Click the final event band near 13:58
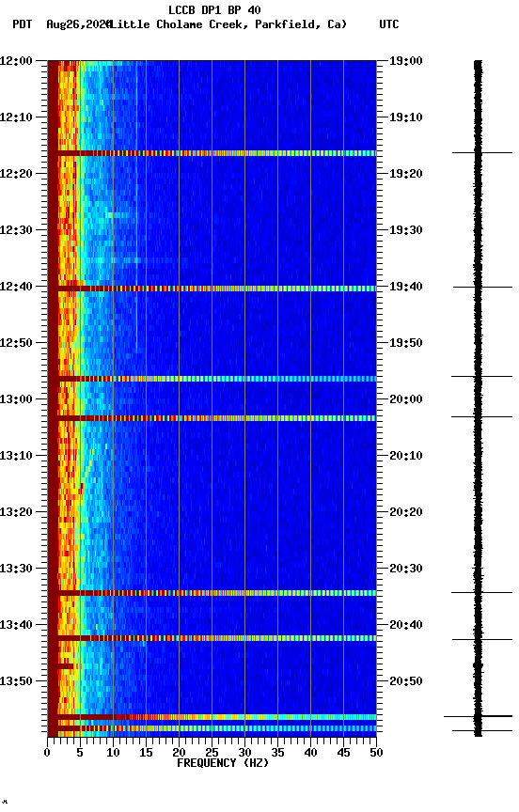This screenshot has width=519, height=812. (x=212, y=728)
